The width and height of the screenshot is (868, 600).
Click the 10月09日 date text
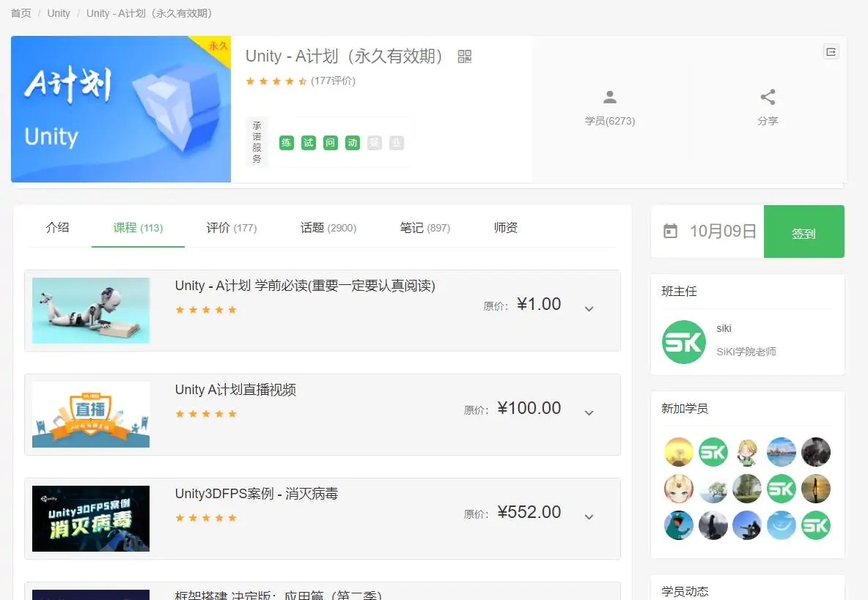723,232
